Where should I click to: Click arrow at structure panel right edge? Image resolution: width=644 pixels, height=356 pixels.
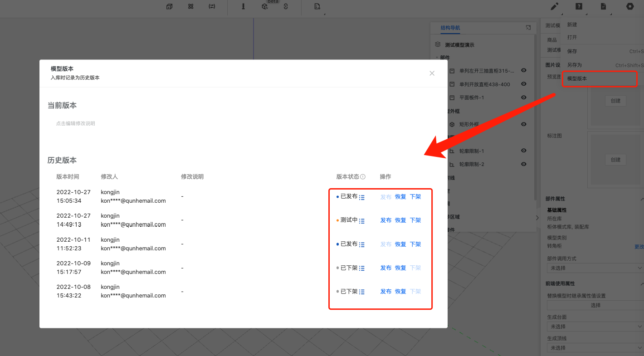[x=537, y=218]
